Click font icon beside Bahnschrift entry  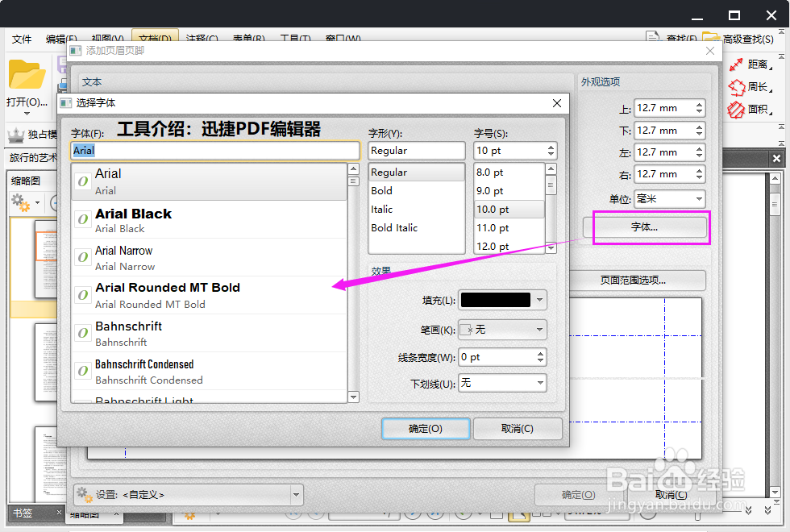[x=82, y=333]
